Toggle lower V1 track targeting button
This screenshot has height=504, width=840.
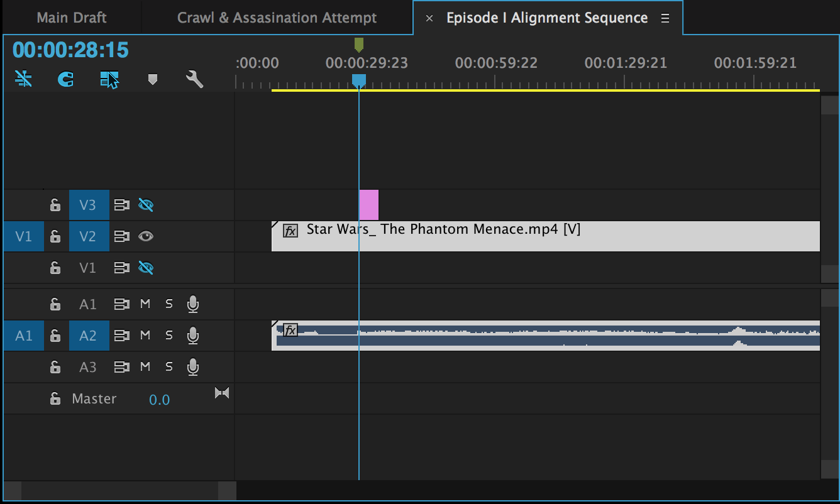[89, 268]
